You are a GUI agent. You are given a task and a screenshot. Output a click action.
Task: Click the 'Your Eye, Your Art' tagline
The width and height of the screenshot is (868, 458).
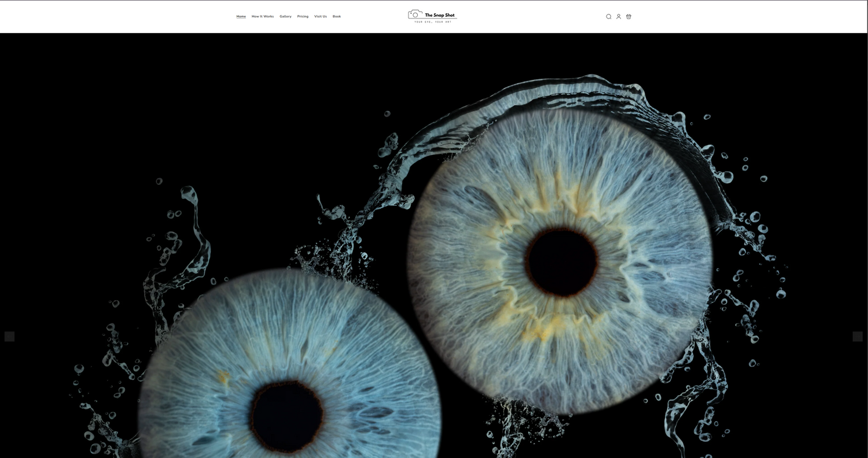[433, 22]
